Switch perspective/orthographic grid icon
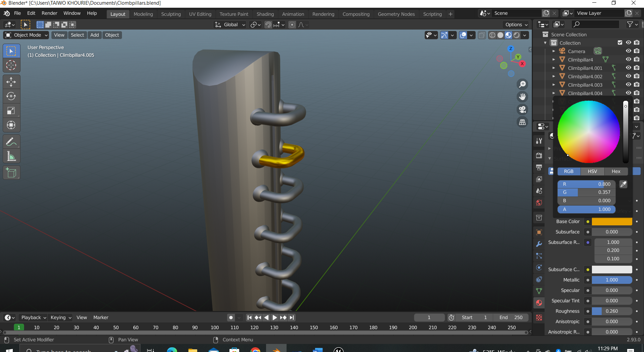This screenshot has width=644, height=352. click(x=522, y=123)
